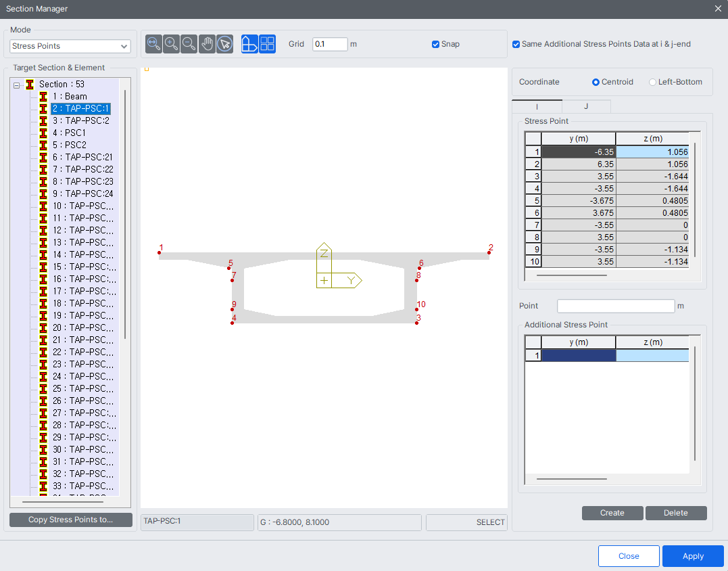
Task: Click the y cell -6.35 in Stress Point row 1
Action: 579,152
